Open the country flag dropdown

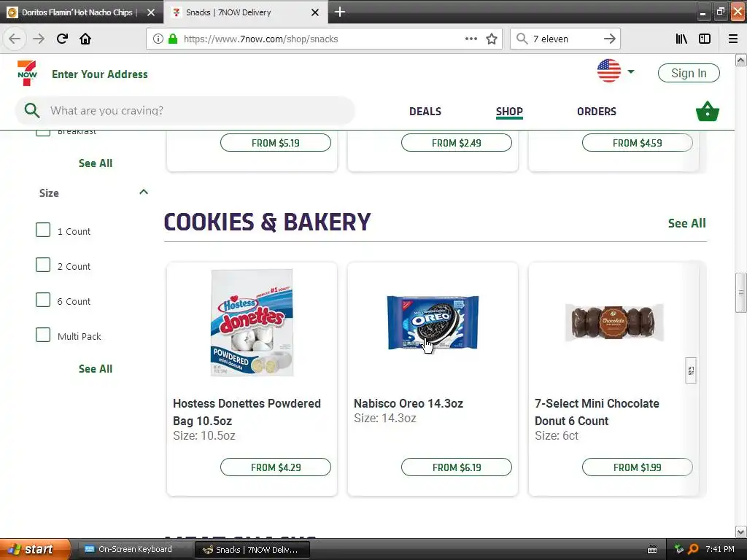click(615, 71)
